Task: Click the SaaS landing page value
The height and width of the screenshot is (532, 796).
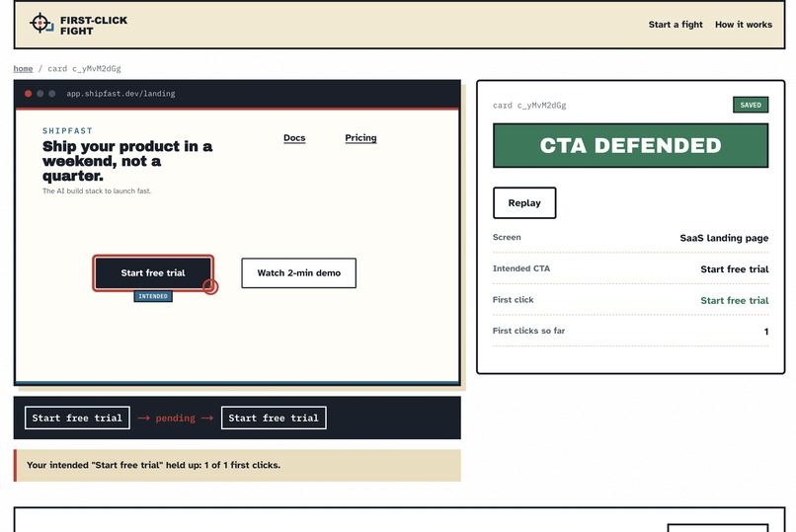Action: (x=724, y=238)
